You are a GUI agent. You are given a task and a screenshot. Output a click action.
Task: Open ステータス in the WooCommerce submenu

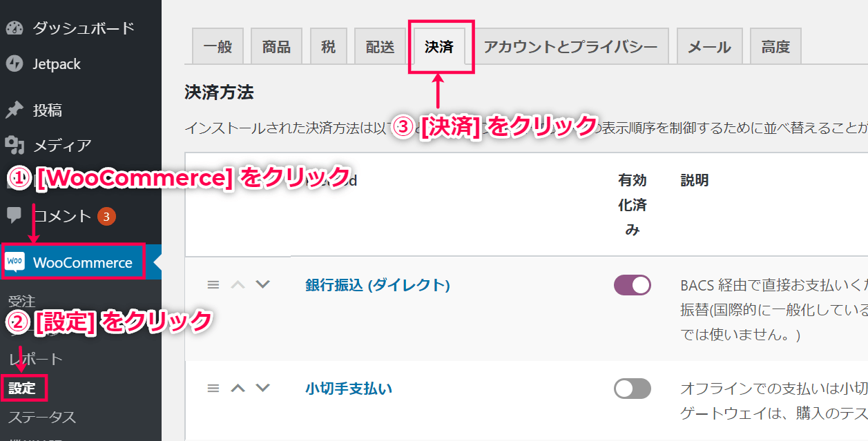point(42,418)
